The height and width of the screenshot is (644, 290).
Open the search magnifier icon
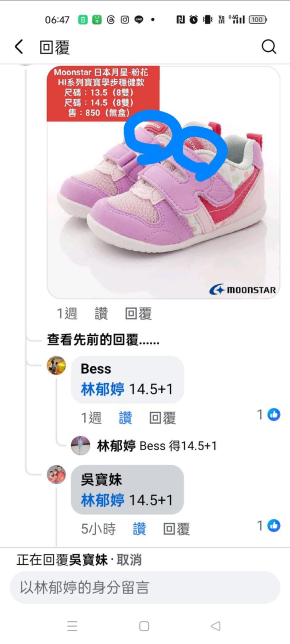(269, 47)
